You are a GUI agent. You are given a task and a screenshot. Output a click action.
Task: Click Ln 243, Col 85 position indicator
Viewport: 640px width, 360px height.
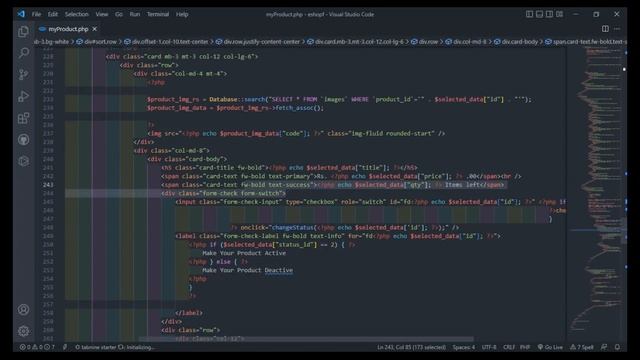pyautogui.click(x=411, y=347)
